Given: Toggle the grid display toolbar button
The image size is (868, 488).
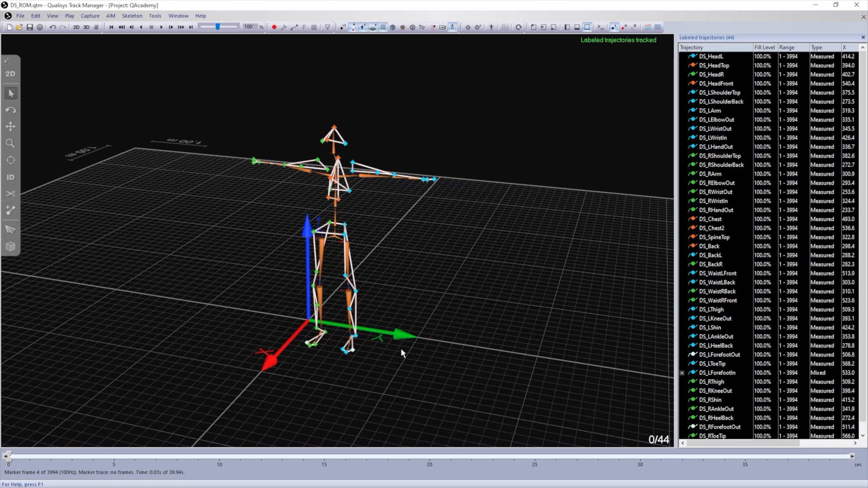Looking at the screenshot, I should point(383,27).
